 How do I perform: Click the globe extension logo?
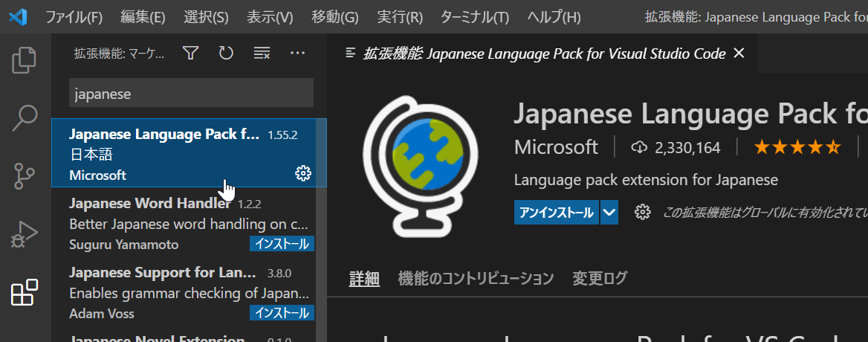point(420,166)
